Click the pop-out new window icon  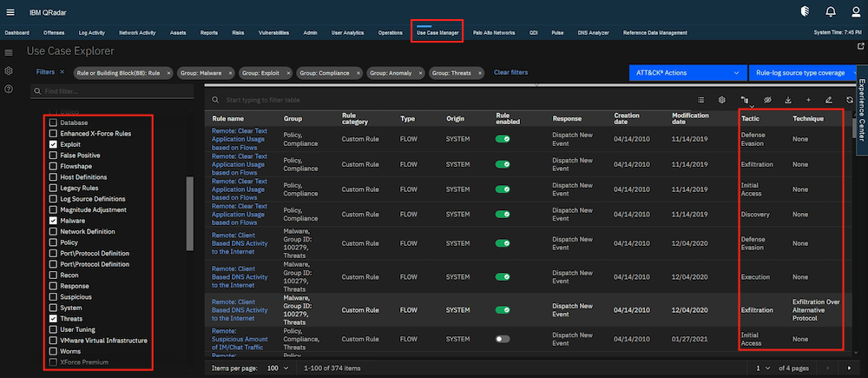[x=860, y=47]
